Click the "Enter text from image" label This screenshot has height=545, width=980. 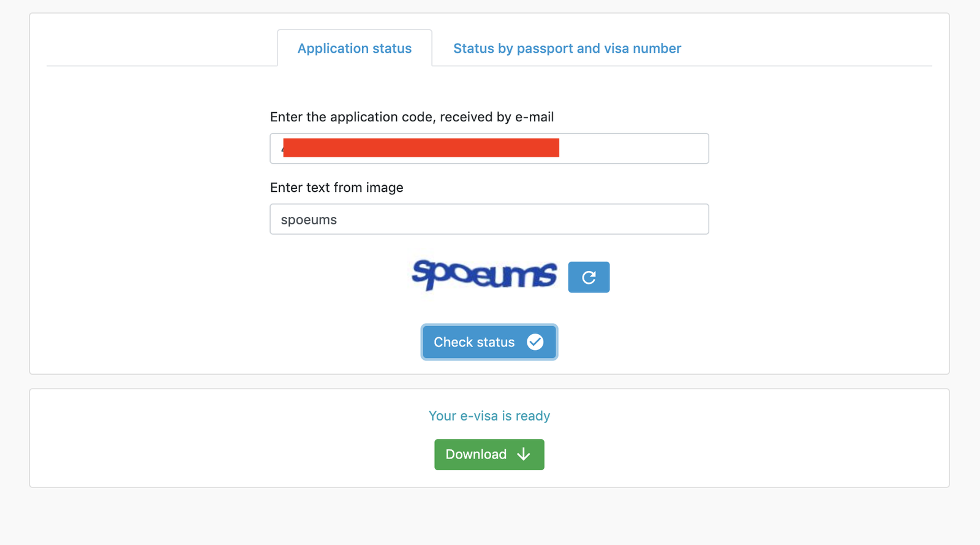coord(336,188)
